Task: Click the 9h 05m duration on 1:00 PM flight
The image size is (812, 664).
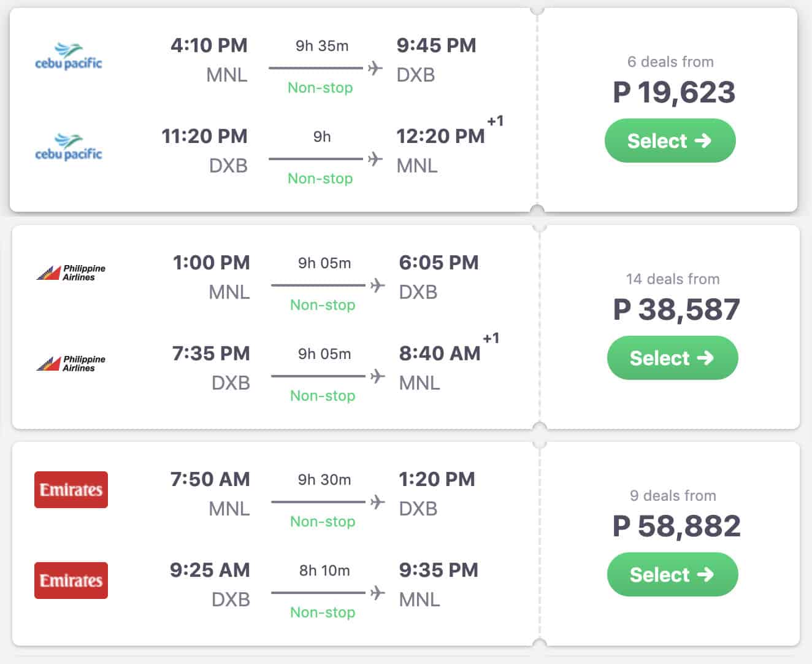Action: point(324,263)
